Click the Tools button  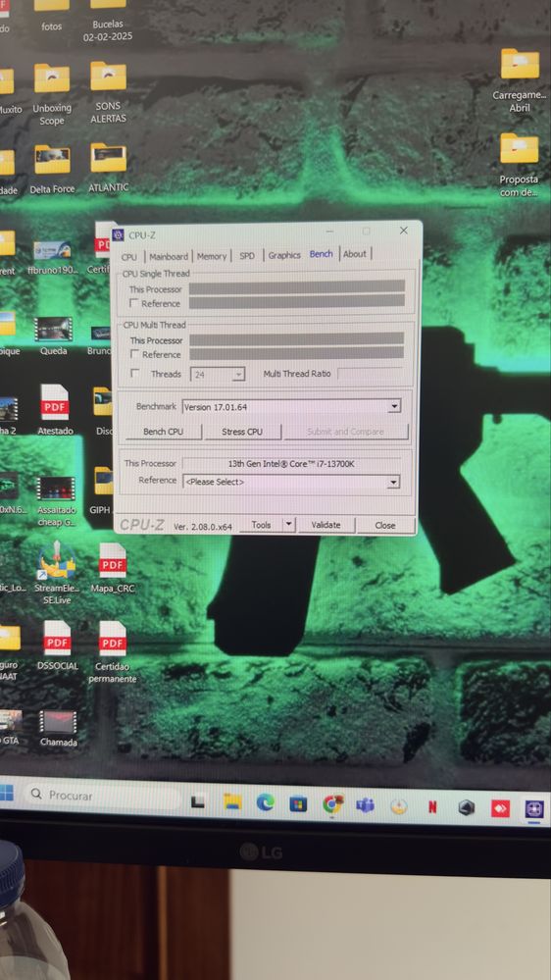(x=261, y=525)
